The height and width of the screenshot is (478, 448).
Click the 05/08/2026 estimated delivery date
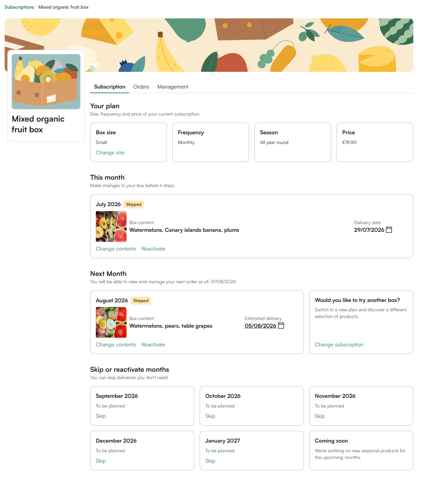(260, 326)
